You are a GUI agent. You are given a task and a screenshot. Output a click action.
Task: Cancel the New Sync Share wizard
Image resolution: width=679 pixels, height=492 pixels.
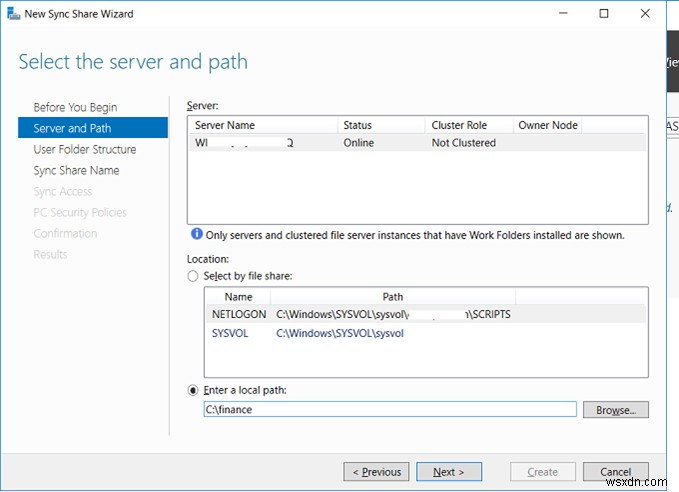point(615,472)
